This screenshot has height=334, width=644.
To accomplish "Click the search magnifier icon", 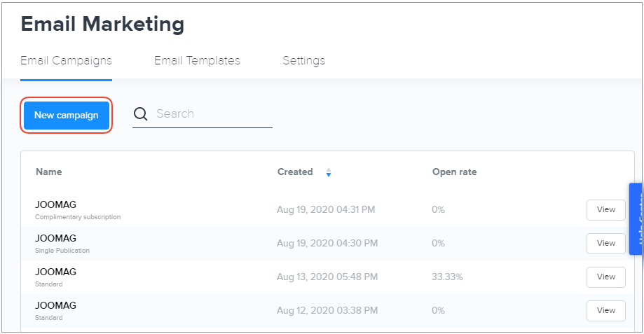I will (x=141, y=114).
